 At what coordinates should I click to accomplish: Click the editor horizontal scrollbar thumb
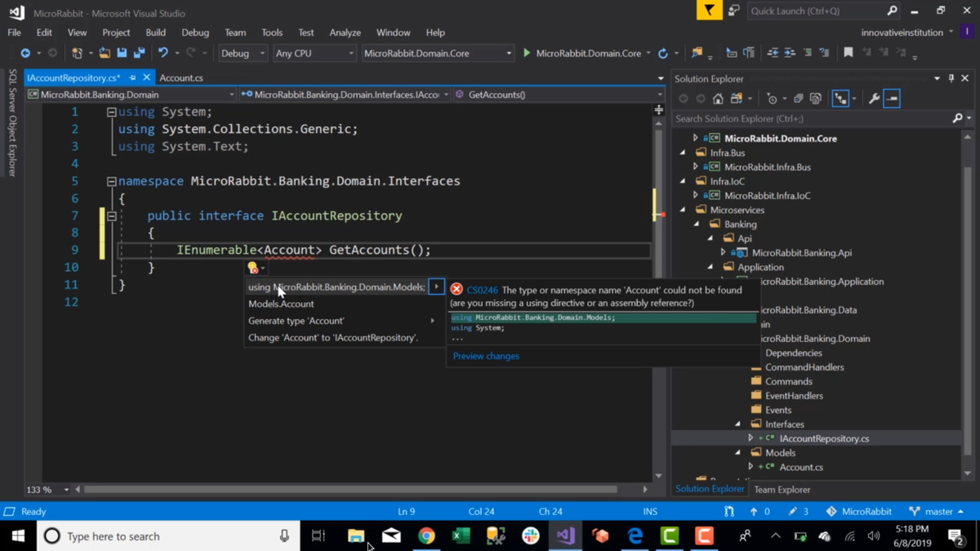(350, 490)
